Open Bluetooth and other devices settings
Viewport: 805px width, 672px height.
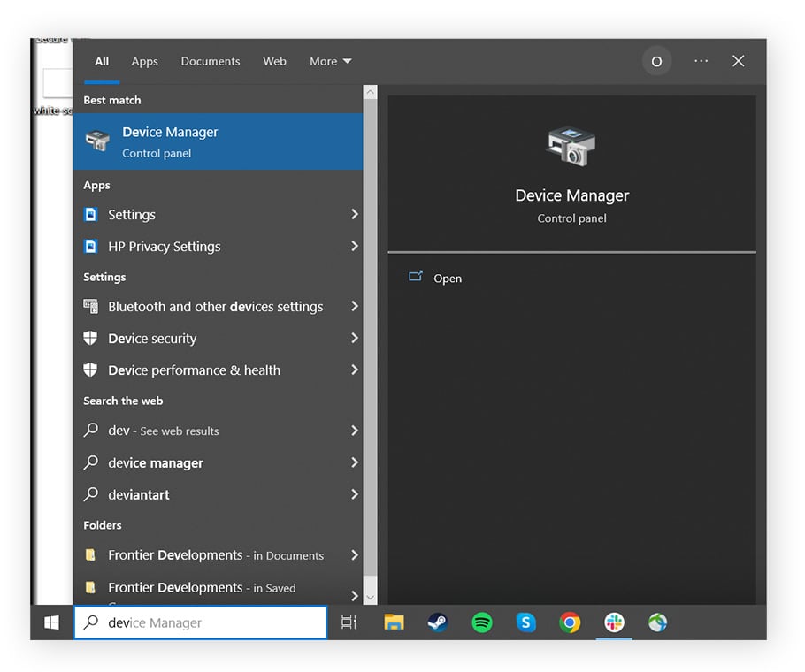pos(214,307)
